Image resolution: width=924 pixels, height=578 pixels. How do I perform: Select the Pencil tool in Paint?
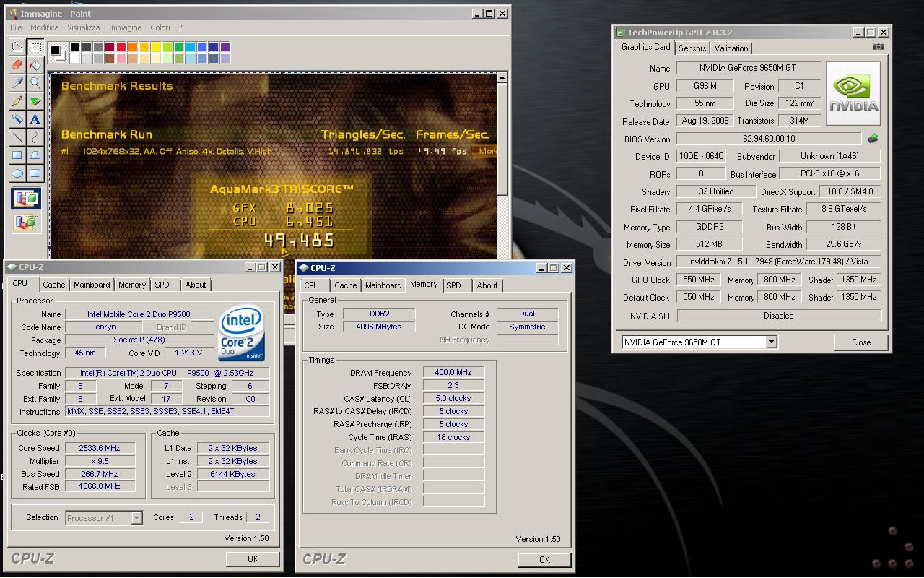pyautogui.click(x=17, y=101)
